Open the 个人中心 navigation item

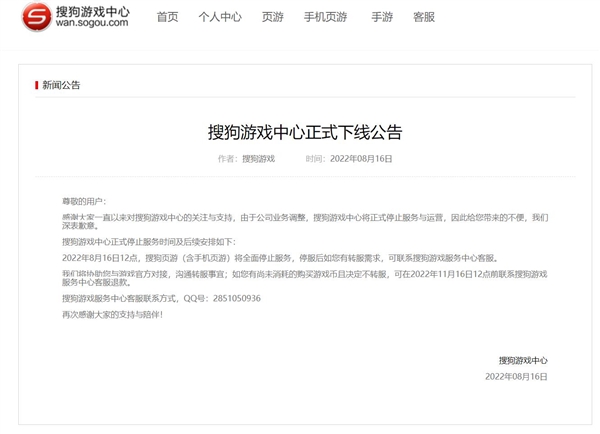220,17
